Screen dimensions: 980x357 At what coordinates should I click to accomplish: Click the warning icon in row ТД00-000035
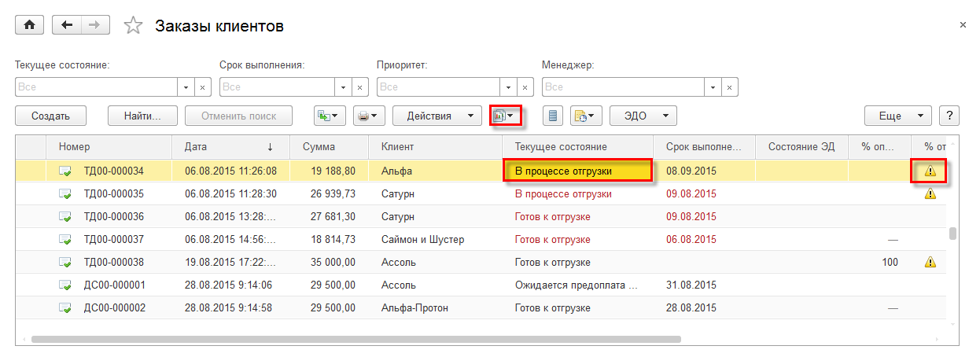pos(930,193)
